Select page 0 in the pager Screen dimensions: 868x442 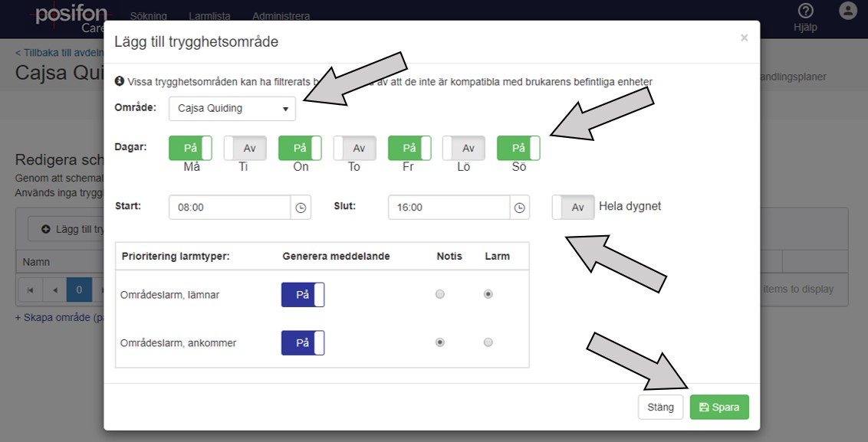[79, 290]
